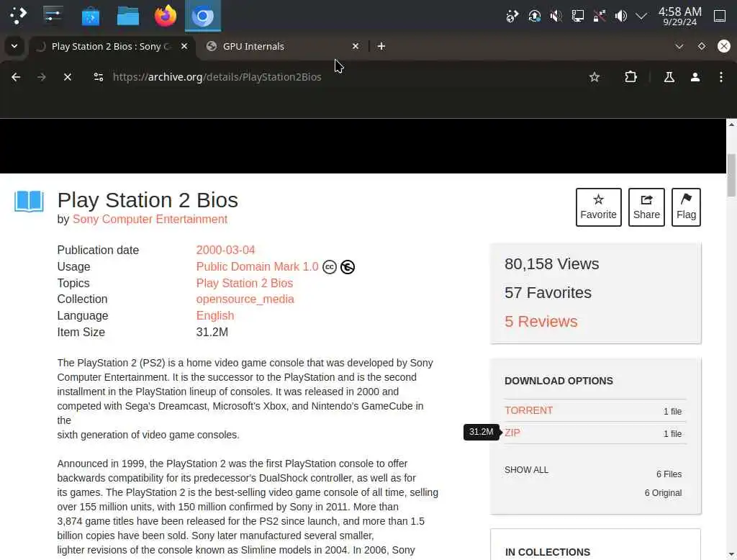Viewport: 737px width, 560px height.
Task: Expand hidden system tray icons
Action: (641, 17)
